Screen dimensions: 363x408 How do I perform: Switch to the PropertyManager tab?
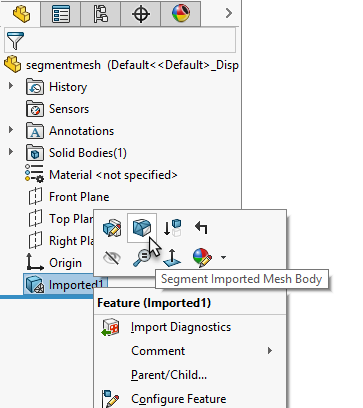coord(61,14)
